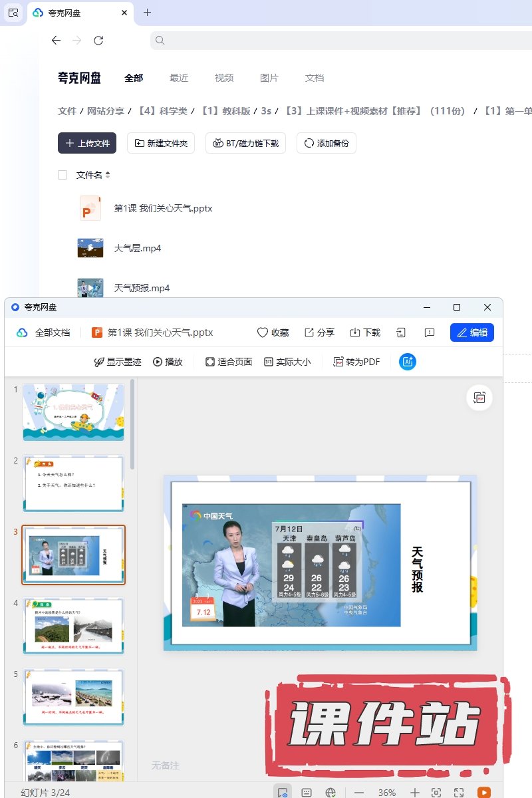Open the 36% zoom level menu
The image size is (532, 798).
point(387,793)
